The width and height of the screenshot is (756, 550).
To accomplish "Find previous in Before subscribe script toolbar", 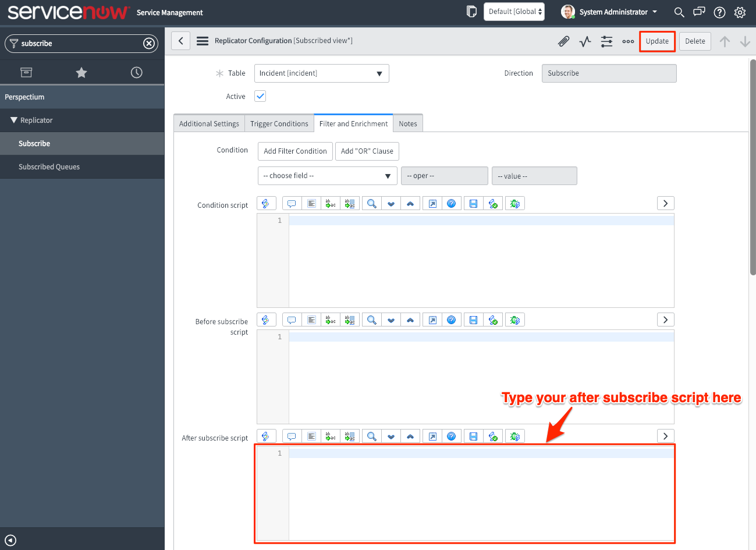I will tap(410, 320).
